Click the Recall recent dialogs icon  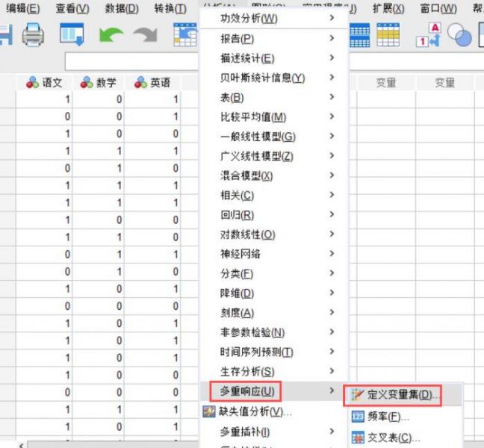pos(72,34)
